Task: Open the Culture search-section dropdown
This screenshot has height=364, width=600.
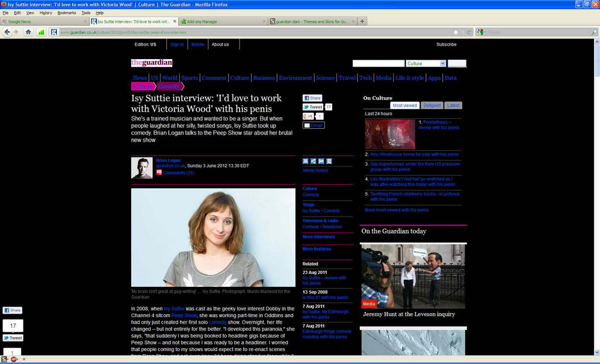Action: click(x=442, y=63)
